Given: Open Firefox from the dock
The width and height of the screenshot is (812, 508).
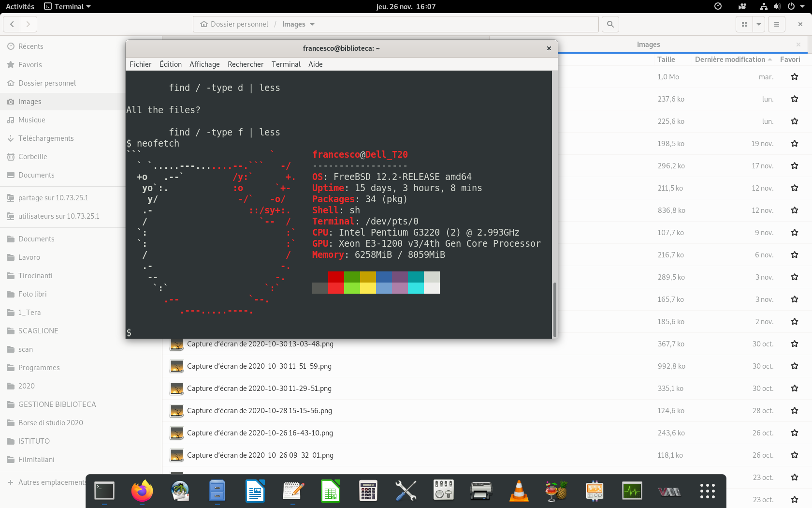Looking at the screenshot, I should [x=142, y=491].
